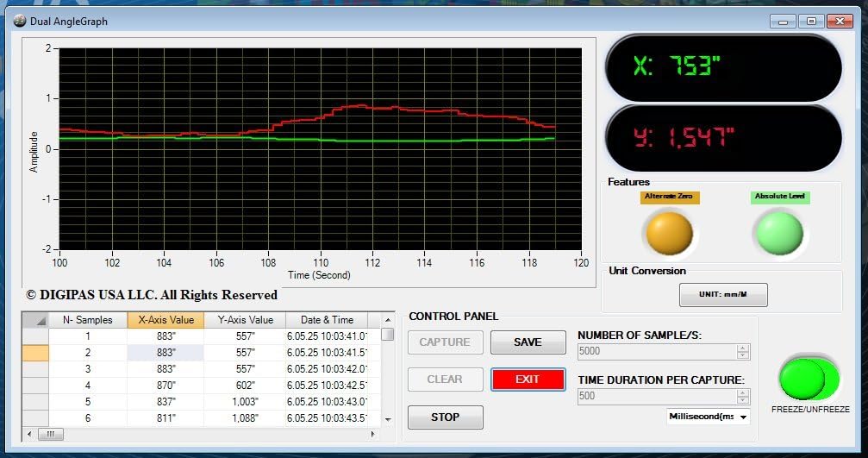Click the UNIT: mm/M conversion button

pos(722,295)
